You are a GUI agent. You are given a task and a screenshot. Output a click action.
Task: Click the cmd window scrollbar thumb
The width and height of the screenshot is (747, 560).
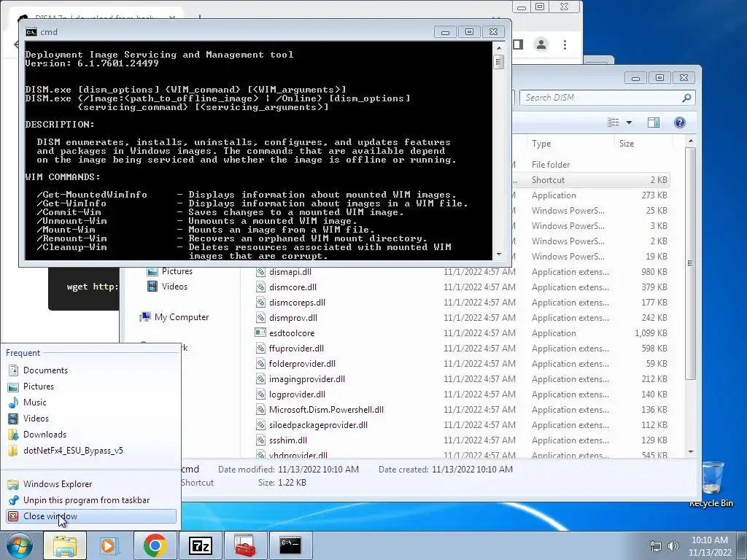[499, 62]
